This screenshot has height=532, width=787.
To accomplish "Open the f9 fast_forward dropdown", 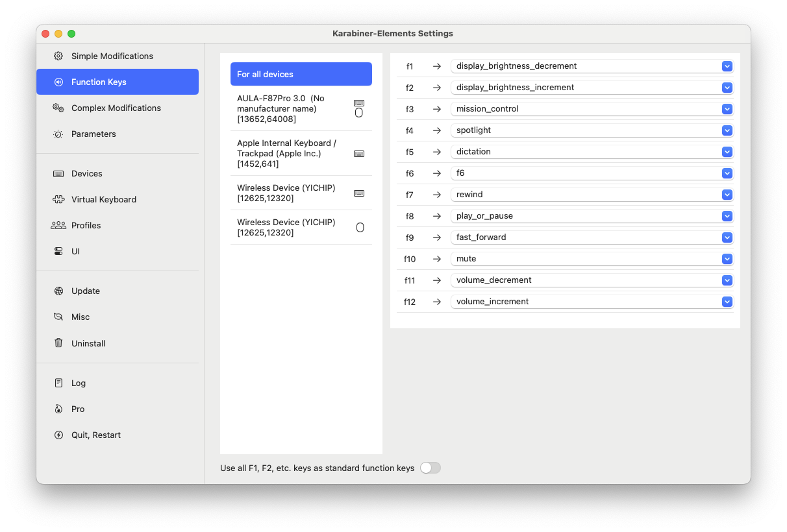I will click(x=592, y=237).
